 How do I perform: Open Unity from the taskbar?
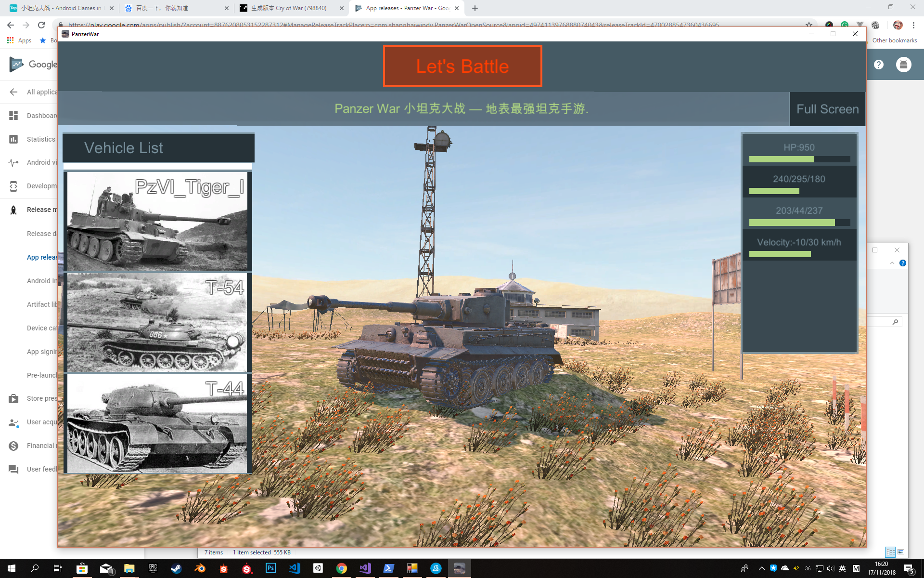point(318,568)
